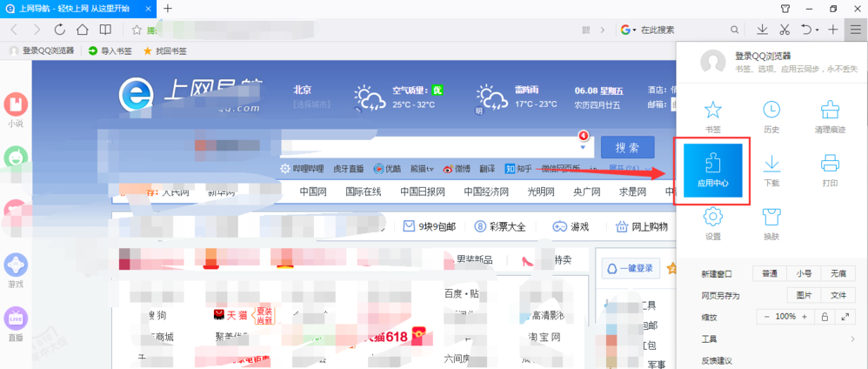Viewport: 868px width, 369px height.
Task: Click the scissors screenshot tool
Action: pyautogui.click(x=785, y=30)
